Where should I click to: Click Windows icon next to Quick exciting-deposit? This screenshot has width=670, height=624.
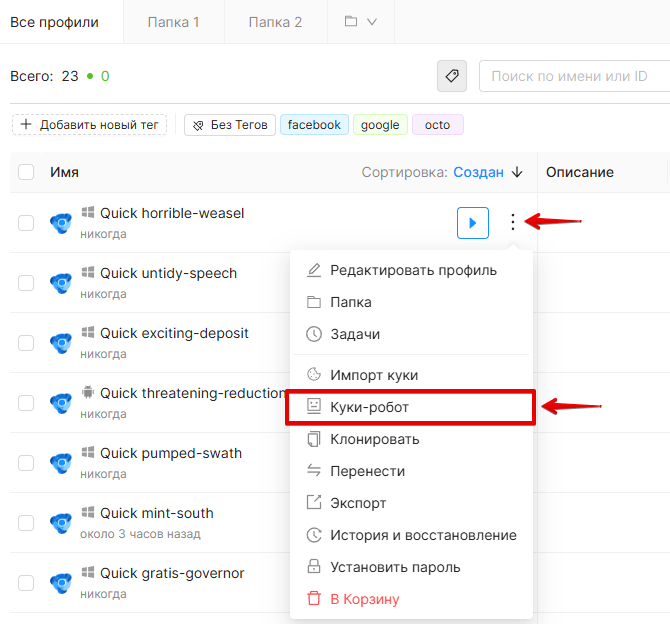pyautogui.click(x=88, y=332)
